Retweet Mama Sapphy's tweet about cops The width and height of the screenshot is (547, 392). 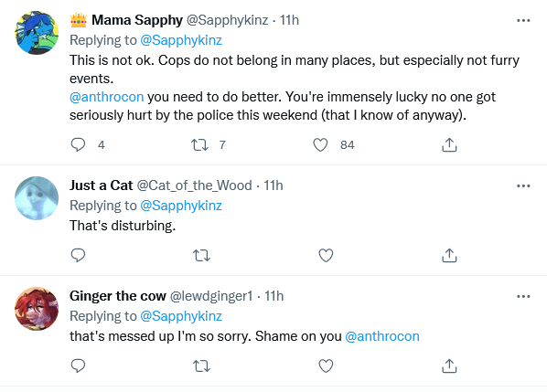pyautogui.click(x=200, y=144)
